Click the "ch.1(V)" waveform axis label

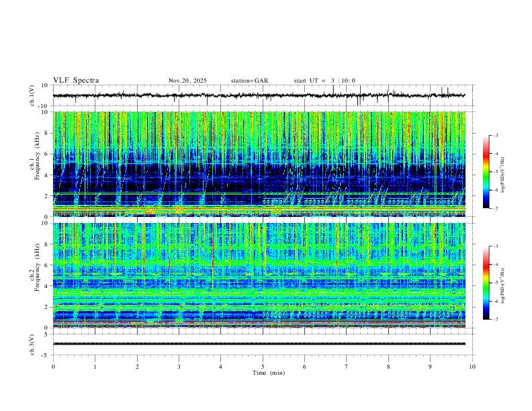coord(32,95)
